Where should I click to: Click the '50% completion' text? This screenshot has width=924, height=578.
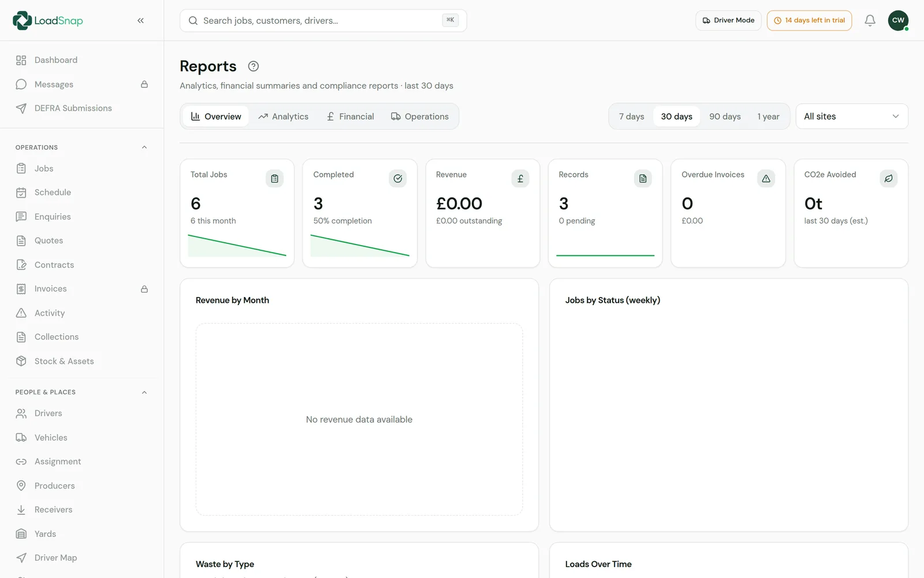coord(342,221)
